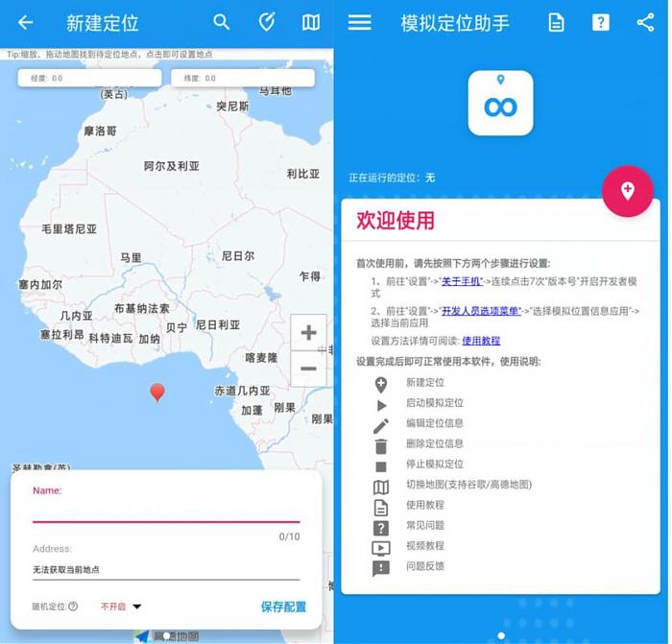The width and height of the screenshot is (672, 644).
Task: Click the 保存配置 button
Action: pyautogui.click(x=283, y=607)
